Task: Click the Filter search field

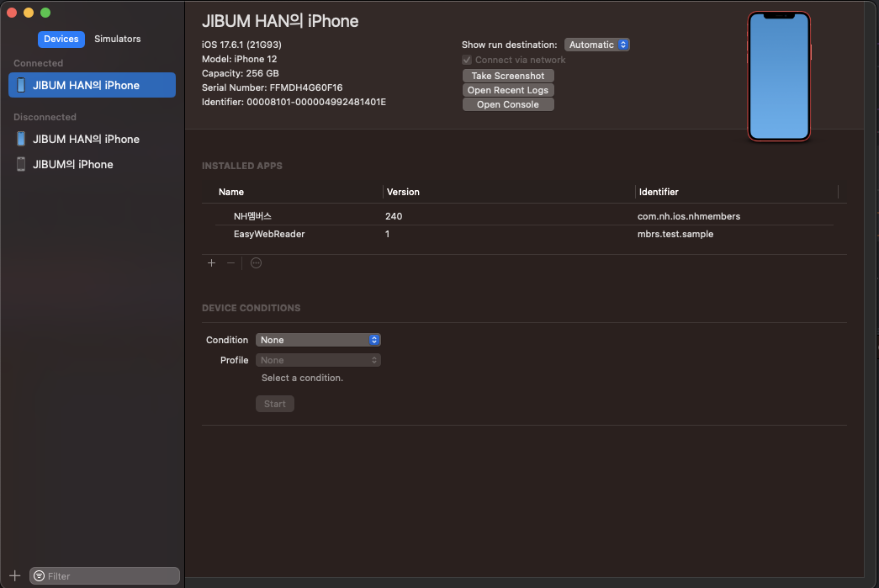Action: (111, 576)
